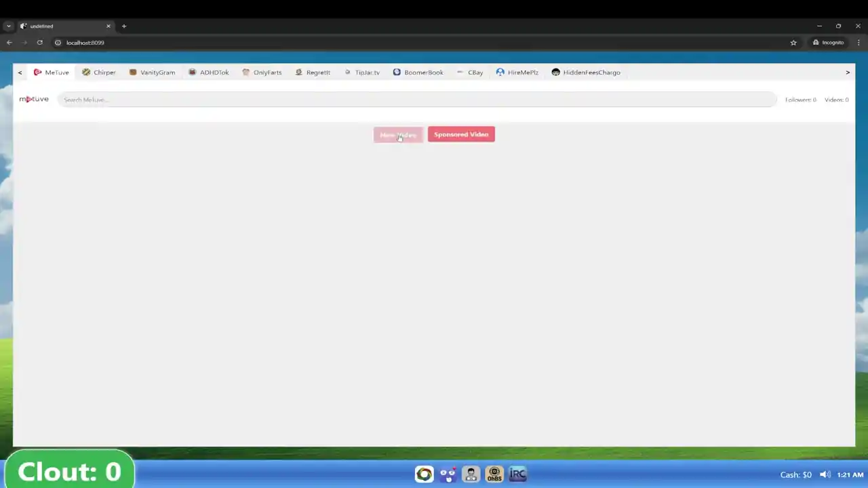The image size is (868, 488).
Task: Open the avatar portrait app in the taskbar
Action: (471, 474)
